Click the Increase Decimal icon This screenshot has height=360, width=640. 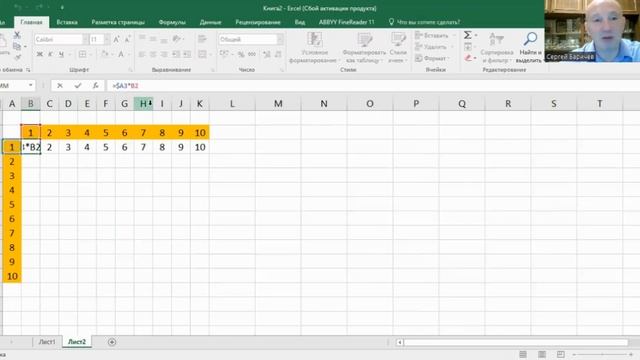click(267, 54)
